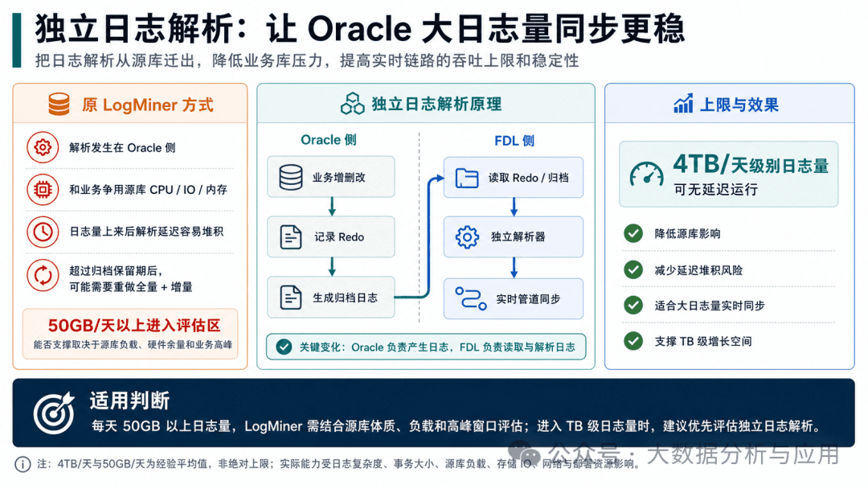The image size is (868, 489).
Task: Select the 独立解析器 box
Action: pyautogui.click(x=513, y=237)
